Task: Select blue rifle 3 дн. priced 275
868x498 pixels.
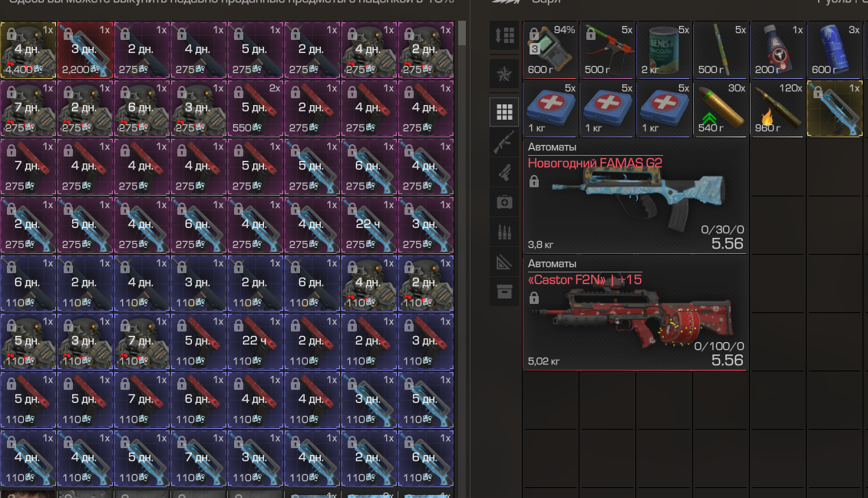Action: coord(426,225)
